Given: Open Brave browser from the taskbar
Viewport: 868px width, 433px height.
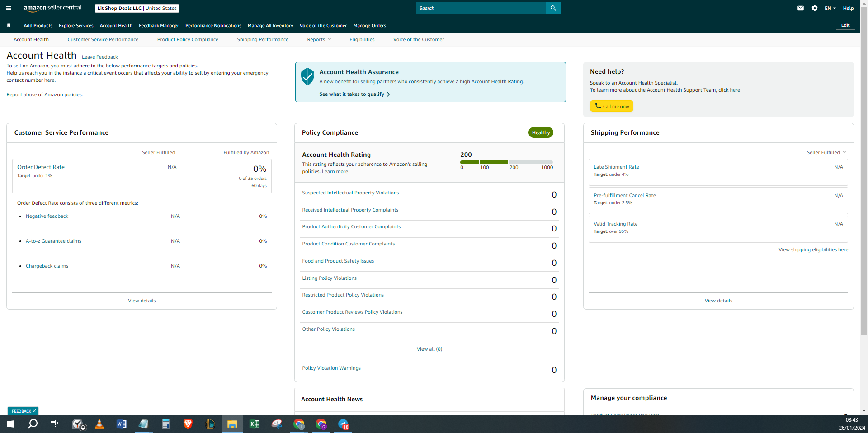Looking at the screenshot, I should 188,424.
